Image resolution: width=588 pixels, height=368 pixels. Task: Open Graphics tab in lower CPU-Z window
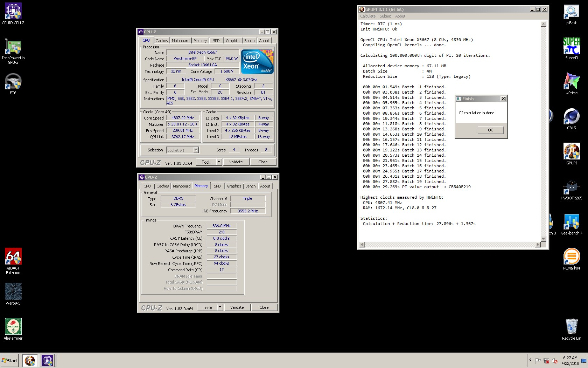click(x=234, y=186)
